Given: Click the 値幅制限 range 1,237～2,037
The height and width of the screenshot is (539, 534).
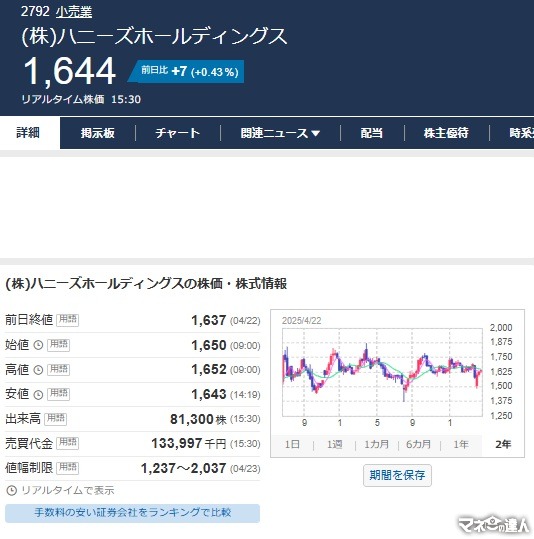Looking at the screenshot, I should click(x=183, y=468).
